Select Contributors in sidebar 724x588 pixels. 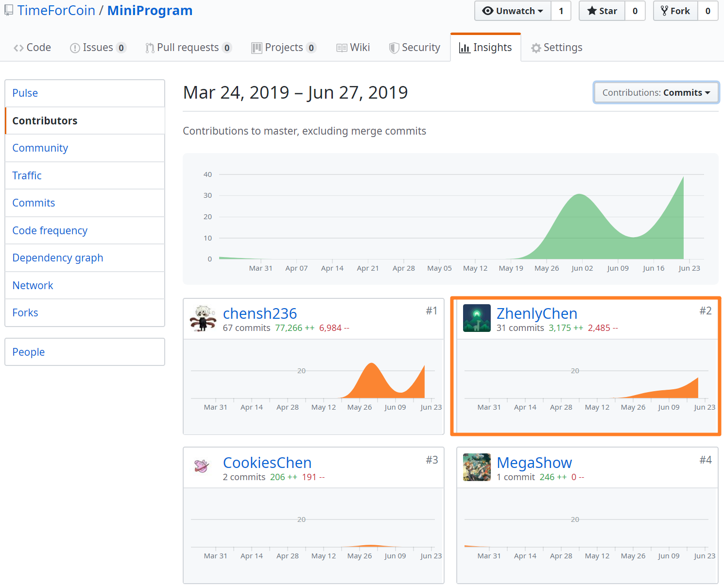85,121
